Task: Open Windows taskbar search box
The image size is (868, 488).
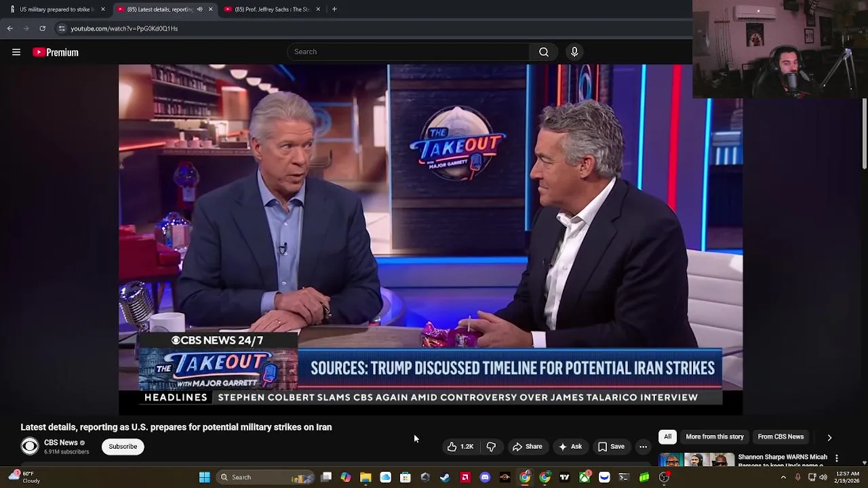Action: 264,477
